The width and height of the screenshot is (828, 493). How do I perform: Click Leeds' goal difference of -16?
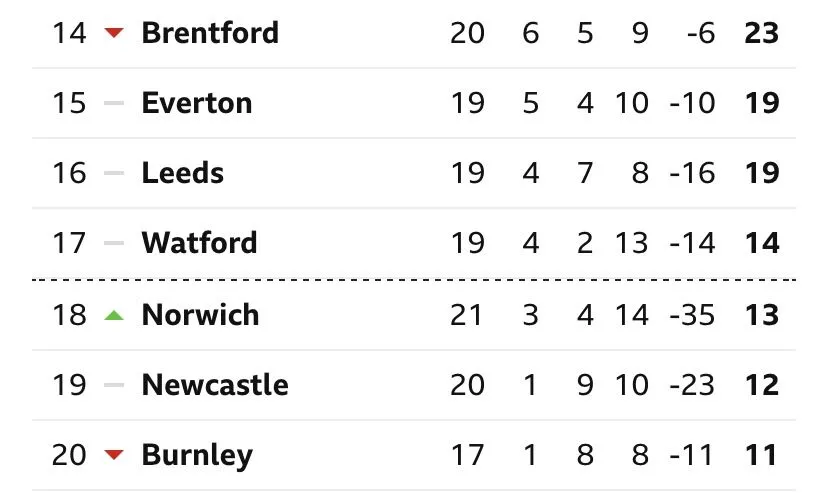click(692, 173)
